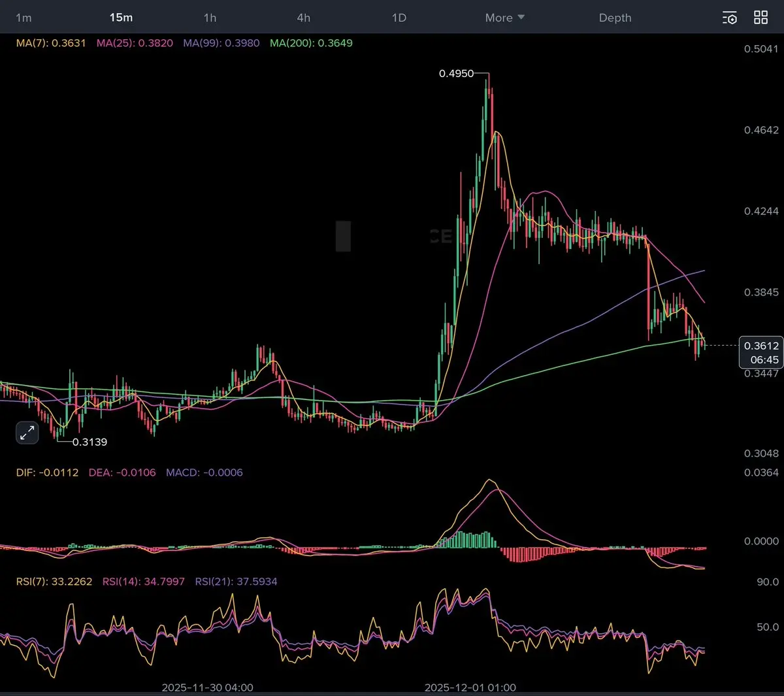Click the 0.4244 price axis value

[761, 211]
